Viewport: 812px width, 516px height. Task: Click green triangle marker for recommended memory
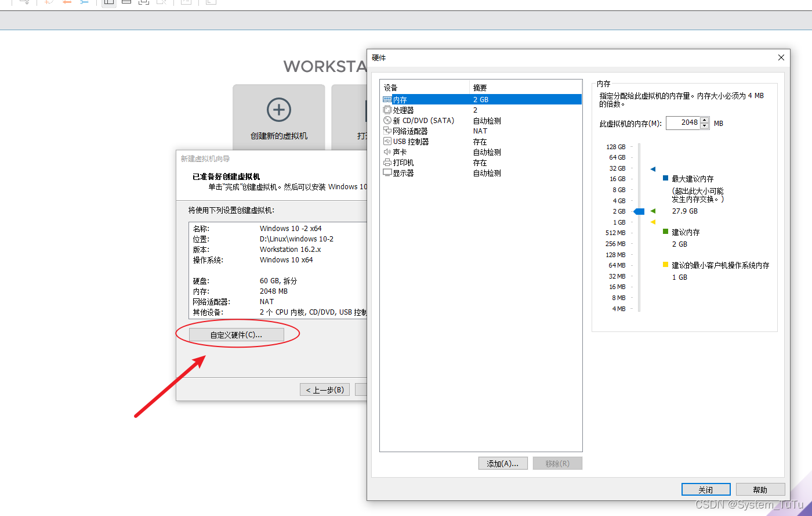[653, 211]
